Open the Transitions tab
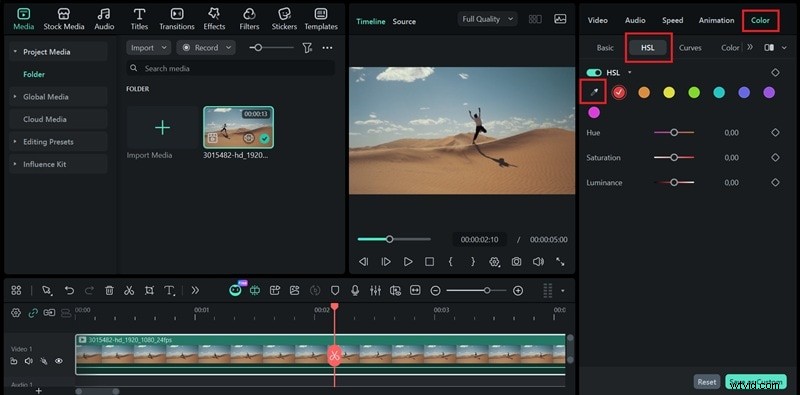800x395 pixels. click(x=177, y=19)
